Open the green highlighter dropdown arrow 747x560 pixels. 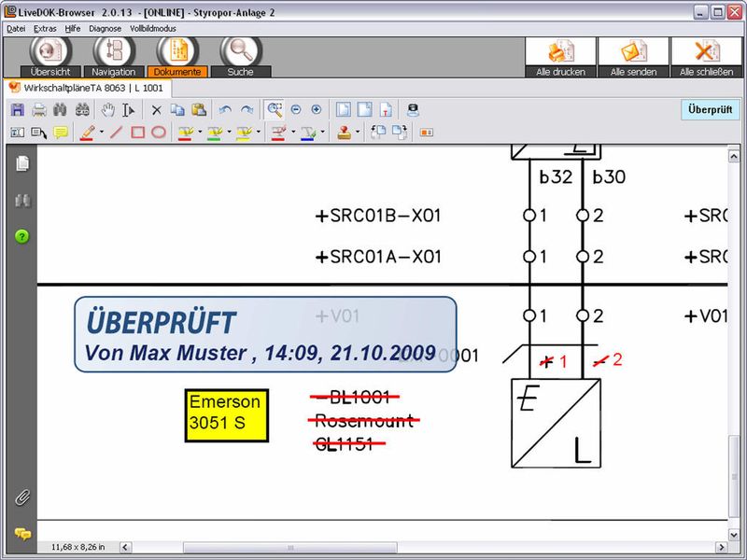[229, 133]
